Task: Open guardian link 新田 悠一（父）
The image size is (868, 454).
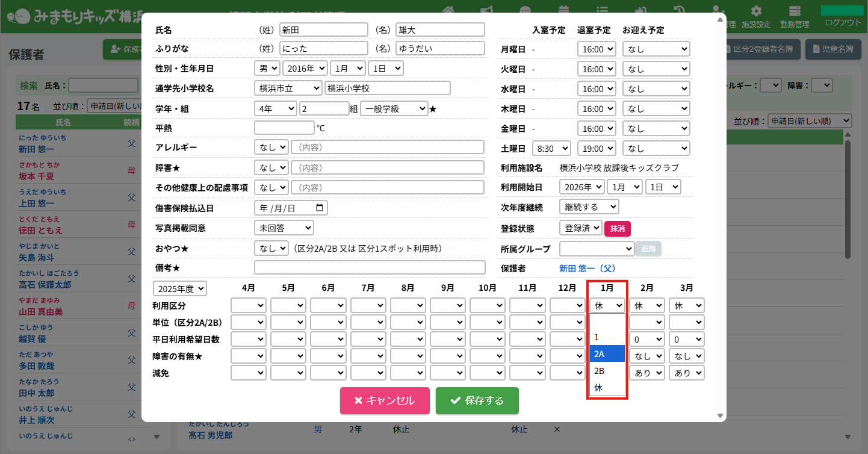Action: [x=587, y=268]
